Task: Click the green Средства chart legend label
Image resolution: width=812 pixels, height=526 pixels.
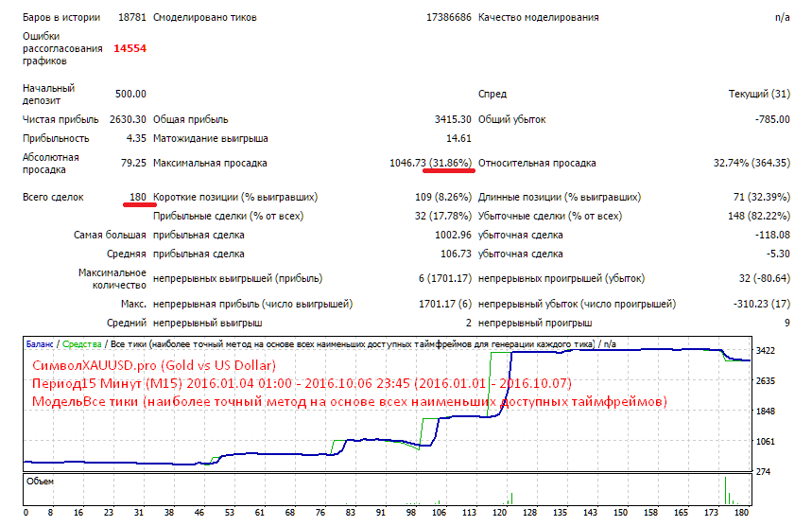Action: click(x=82, y=344)
